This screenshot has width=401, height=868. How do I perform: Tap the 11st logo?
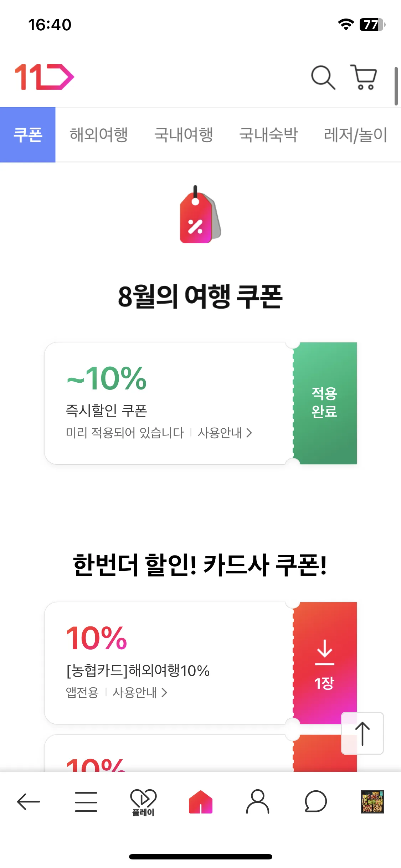point(44,77)
